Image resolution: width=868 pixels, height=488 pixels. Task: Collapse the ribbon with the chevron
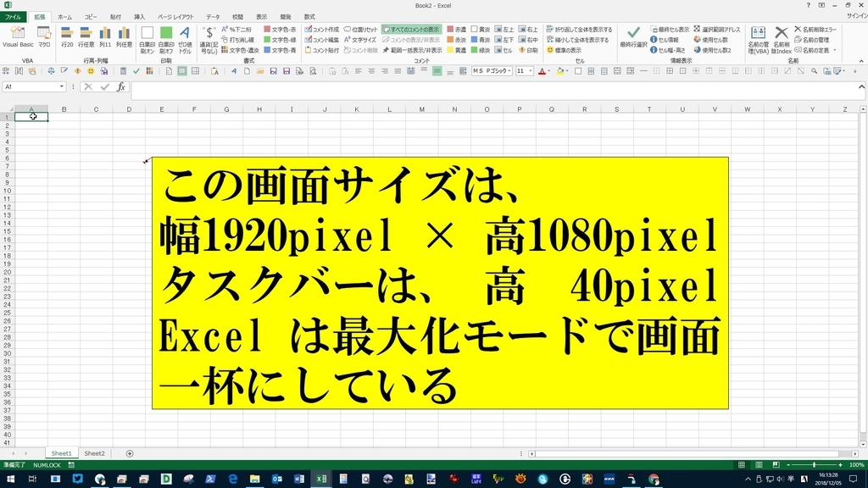[861, 61]
